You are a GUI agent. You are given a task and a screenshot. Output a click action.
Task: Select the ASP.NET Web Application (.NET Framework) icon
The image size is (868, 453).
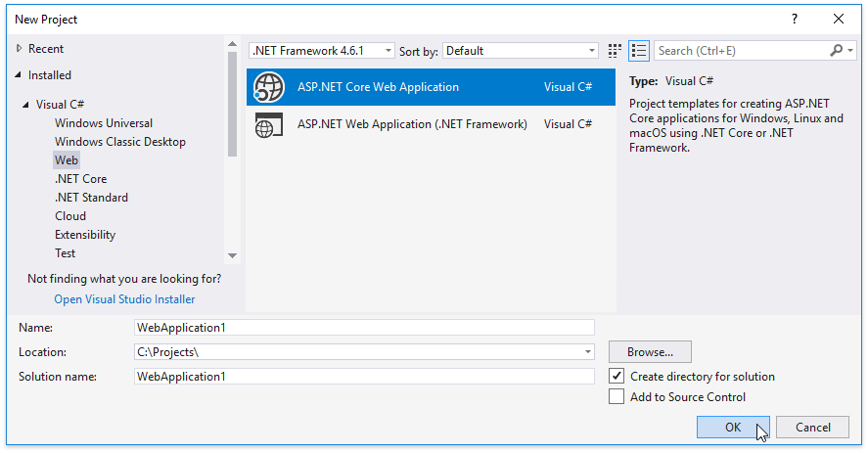tap(268, 124)
